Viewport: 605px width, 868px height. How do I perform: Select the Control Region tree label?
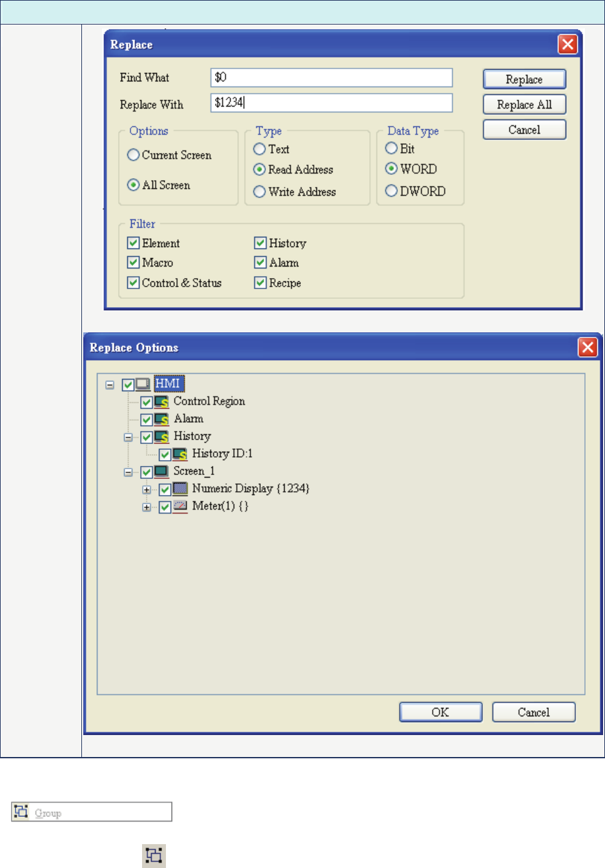pos(209,401)
